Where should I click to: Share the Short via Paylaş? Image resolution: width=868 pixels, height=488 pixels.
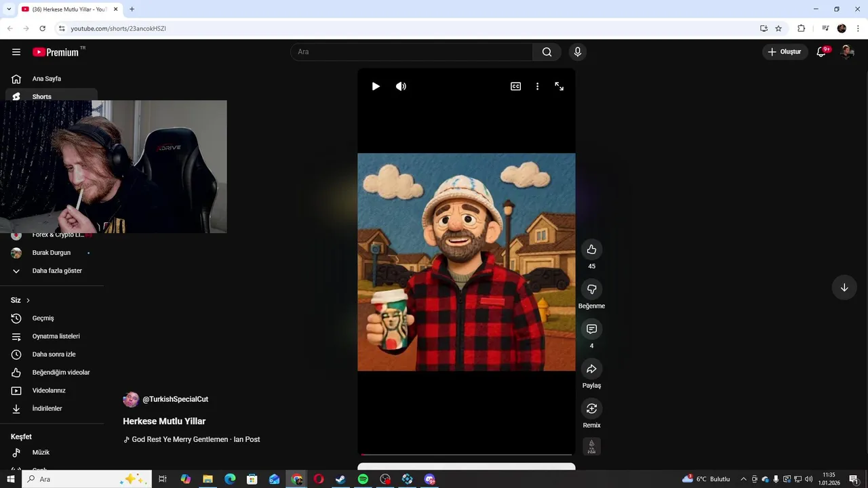click(591, 369)
